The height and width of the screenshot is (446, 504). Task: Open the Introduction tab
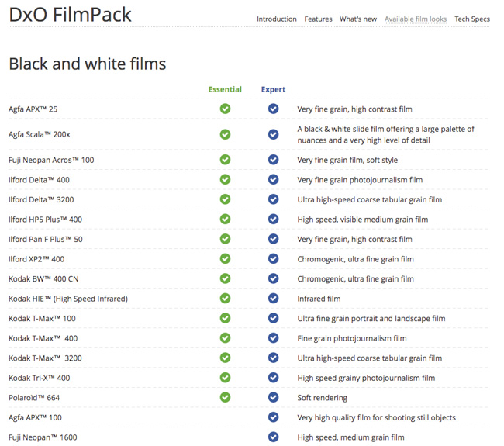click(277, 19)
